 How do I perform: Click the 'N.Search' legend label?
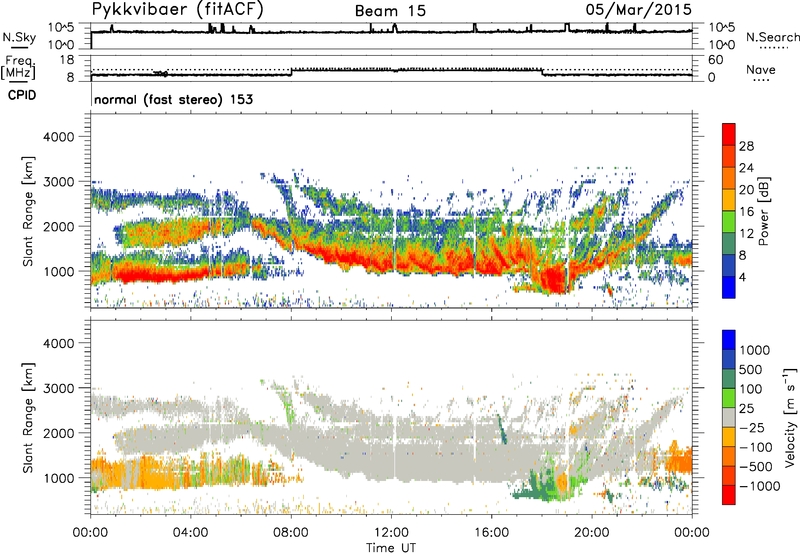tap(772, 37)
